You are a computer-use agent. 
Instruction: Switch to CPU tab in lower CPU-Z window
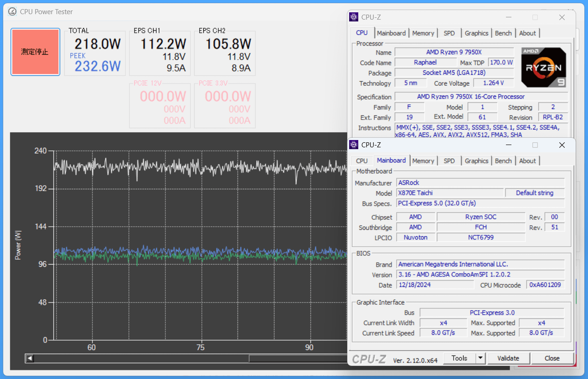tap(362, 161)
